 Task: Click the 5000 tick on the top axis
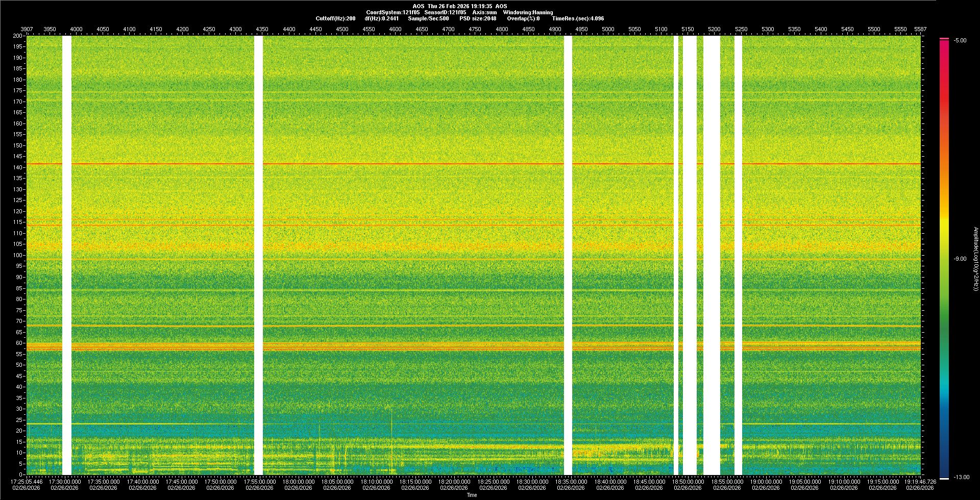(x=607, y=29)
